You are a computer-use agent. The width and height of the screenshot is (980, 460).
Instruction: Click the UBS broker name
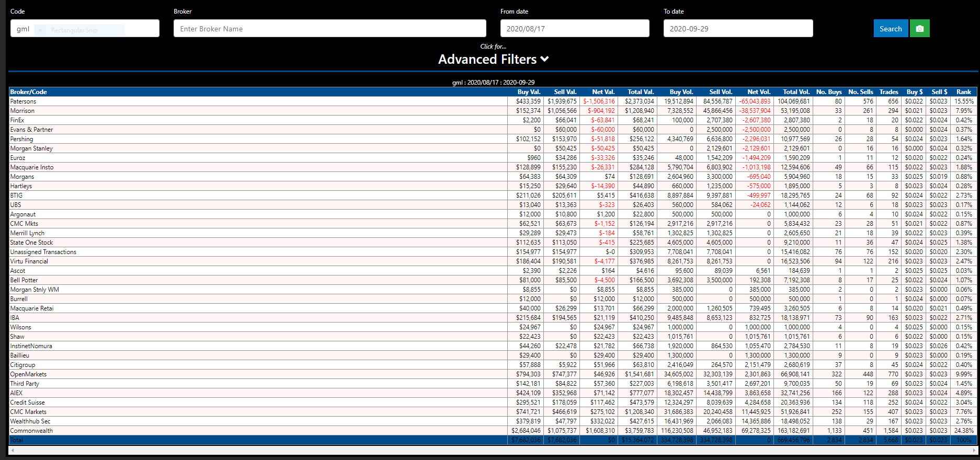tap(16, 205)
